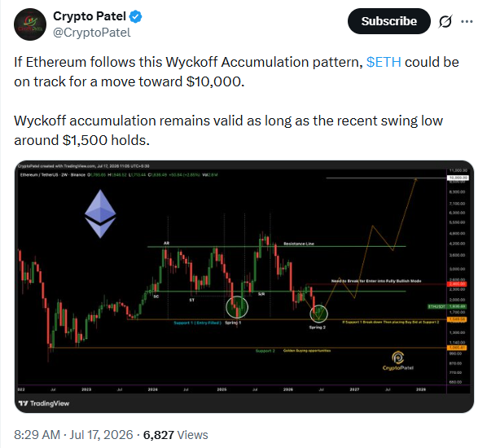This screenshot has height=448, width=487.
Task: Click the red 2,465 price tag
Action: point(457,284)
